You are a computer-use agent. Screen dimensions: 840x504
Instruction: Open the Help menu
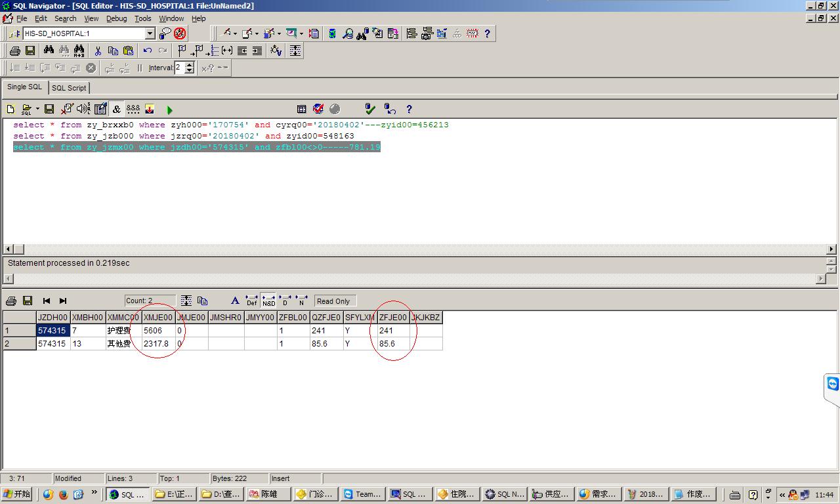pos(198,18)
